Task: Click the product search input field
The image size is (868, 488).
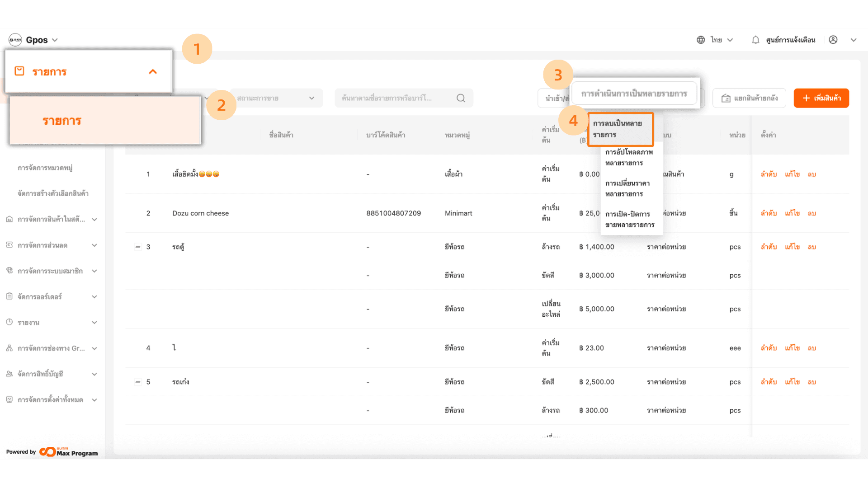Action: pyautogui.click(x=393, y=98)
